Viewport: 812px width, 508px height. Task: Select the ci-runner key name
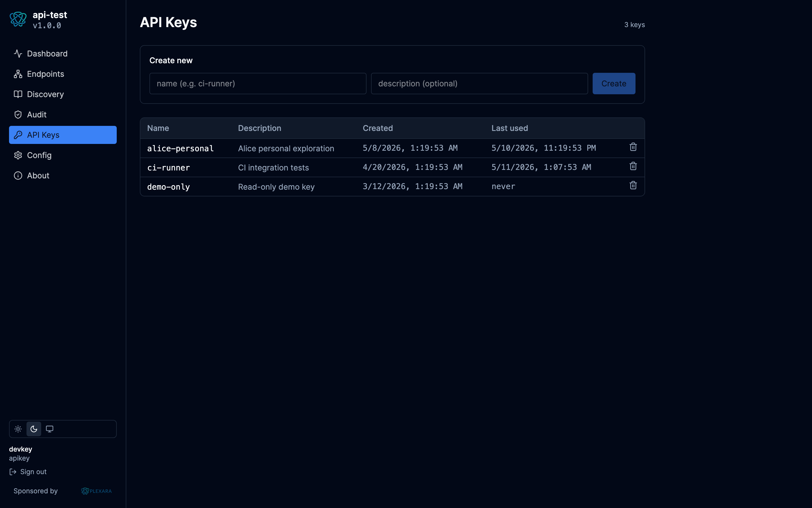pyautogui.click(x=168, y=168)
